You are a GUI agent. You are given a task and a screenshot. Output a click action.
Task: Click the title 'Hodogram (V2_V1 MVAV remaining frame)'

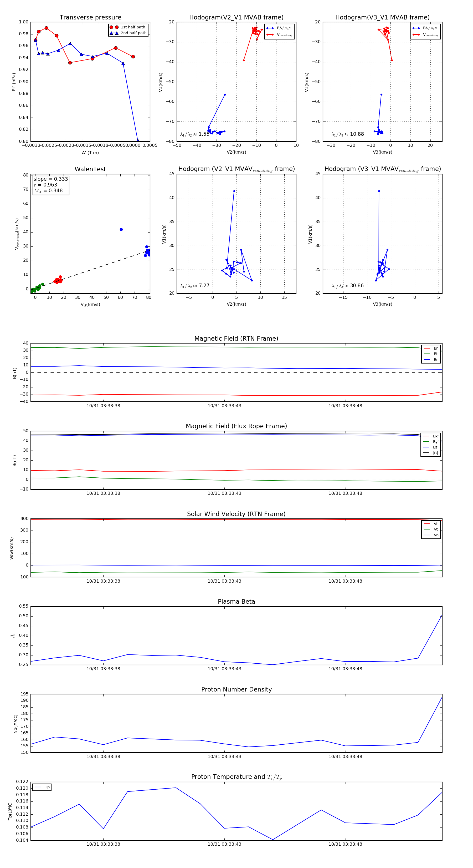point(236,169)
